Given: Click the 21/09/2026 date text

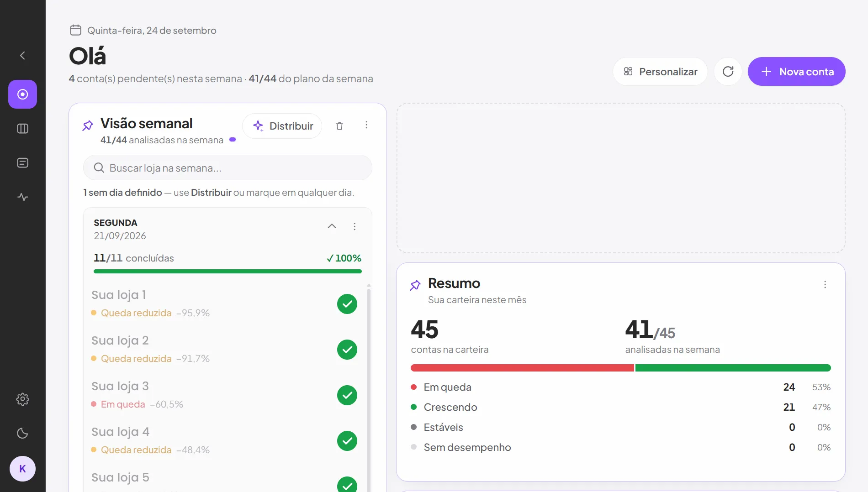Looking at the screenshot, I should point(120,236).
